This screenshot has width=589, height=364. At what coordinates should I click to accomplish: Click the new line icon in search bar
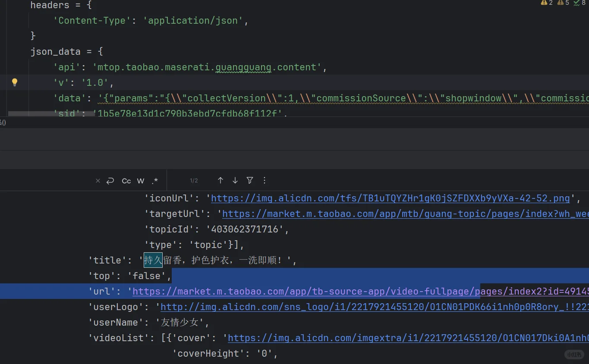pyautogui.click(x=110, y=181)
